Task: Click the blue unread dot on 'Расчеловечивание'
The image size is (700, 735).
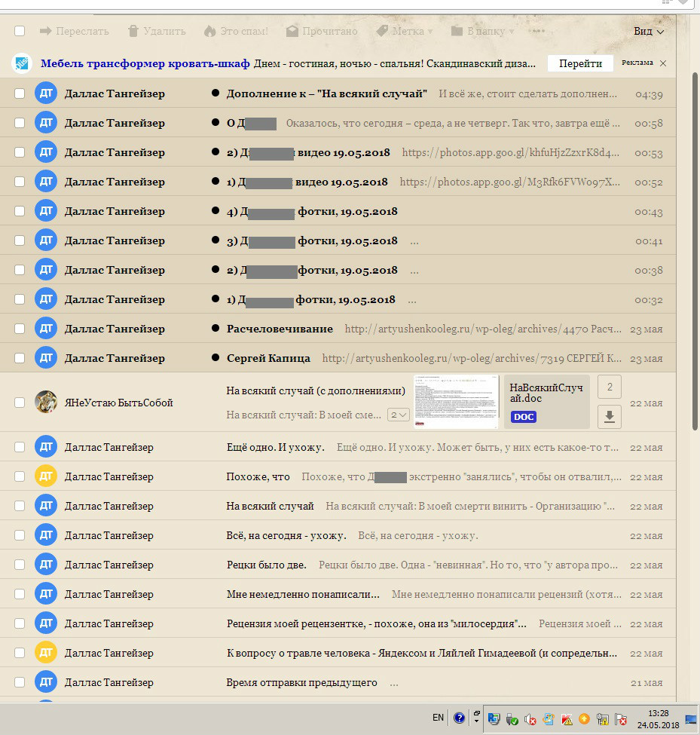Action: coord(216,329)
